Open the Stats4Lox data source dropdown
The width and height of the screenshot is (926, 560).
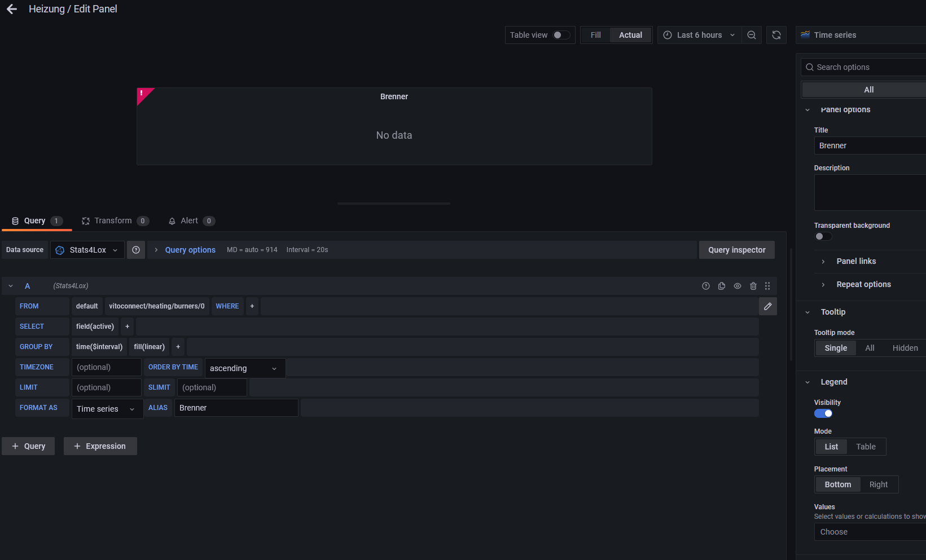pos(87,250)
